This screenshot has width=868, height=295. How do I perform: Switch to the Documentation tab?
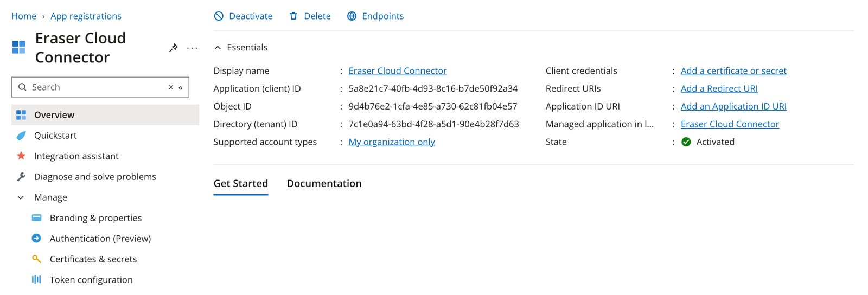point(324,184)
